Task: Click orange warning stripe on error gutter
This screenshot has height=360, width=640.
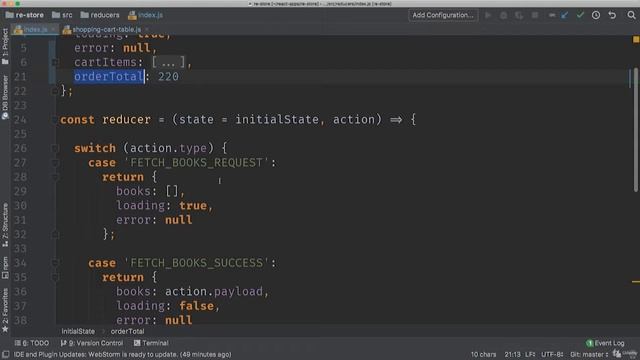Action: [636, 282]
